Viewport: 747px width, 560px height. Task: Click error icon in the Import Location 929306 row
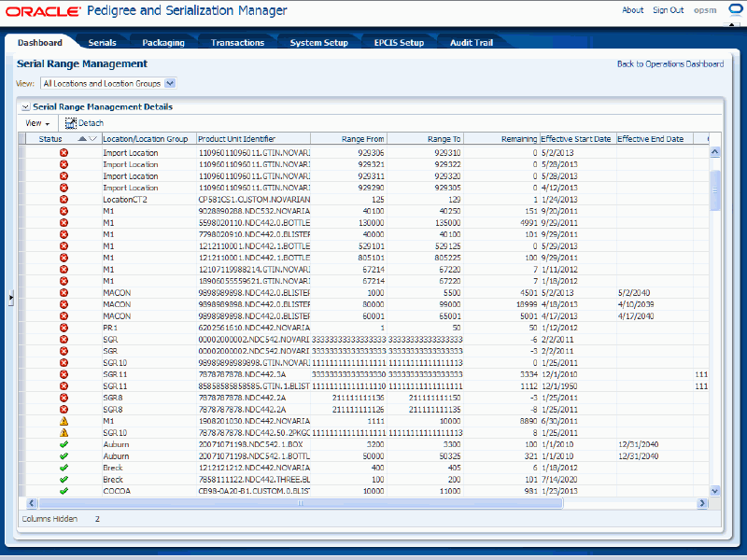pos(63,153)
